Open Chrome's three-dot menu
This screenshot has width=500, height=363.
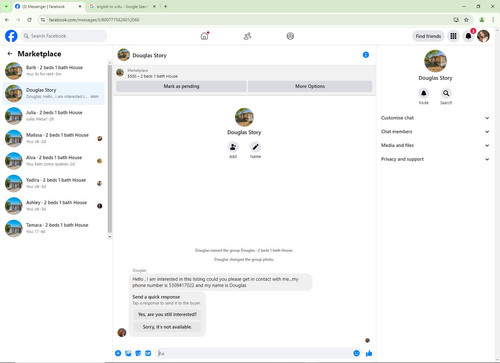(493, 20)
